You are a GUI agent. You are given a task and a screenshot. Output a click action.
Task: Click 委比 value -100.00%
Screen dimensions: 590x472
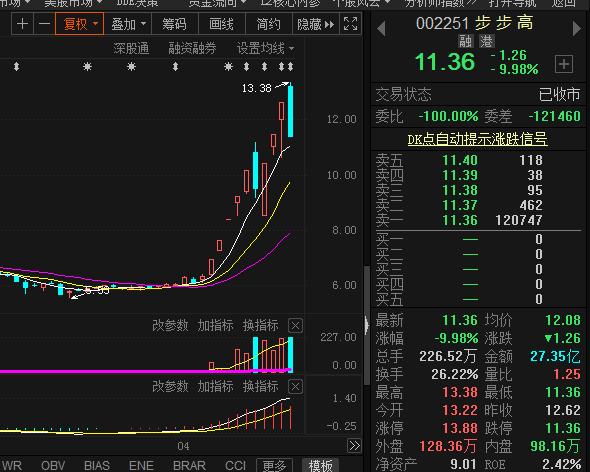point(449,116)
